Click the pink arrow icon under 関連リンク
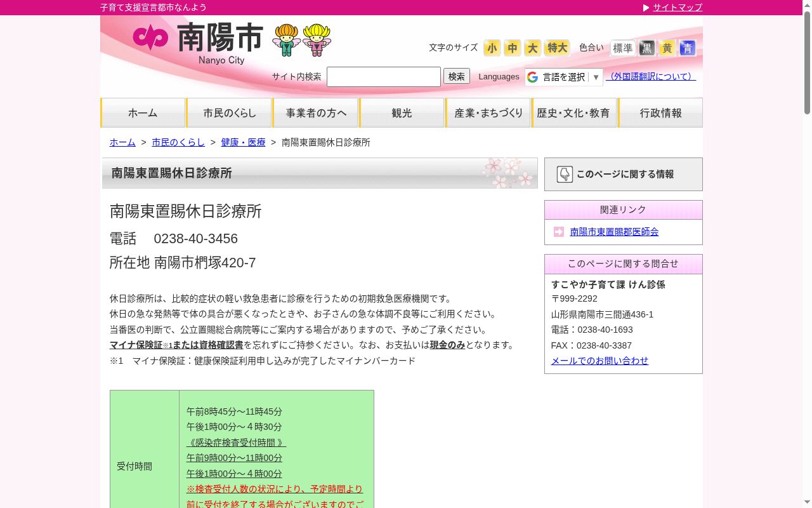The height and width of the screenshot is (508, 812). click(559, 232)
